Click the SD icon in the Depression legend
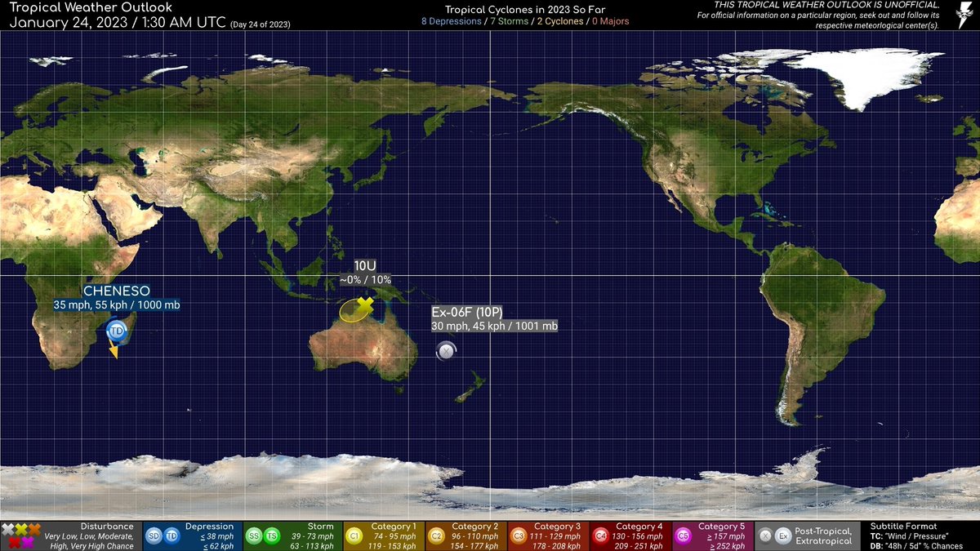This screenshot has width=980, height=551. click(x=154, y=535)
